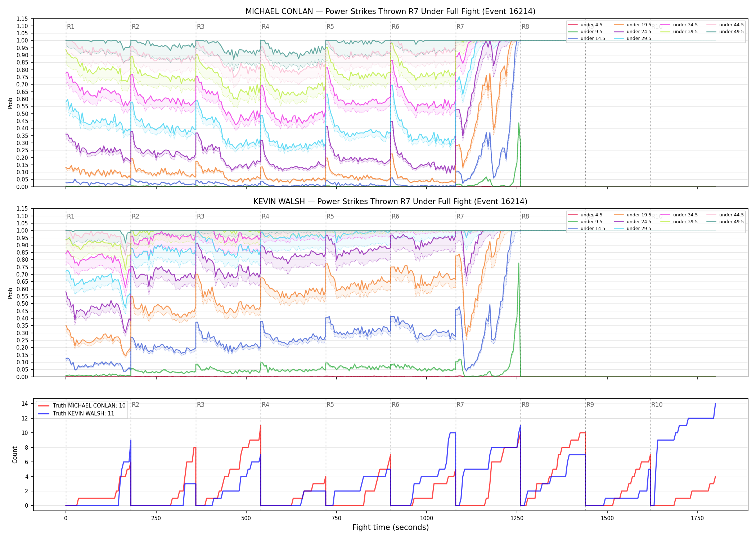
Task: Click the R7 round label in Conlan chart
Action: click(460, 27)
